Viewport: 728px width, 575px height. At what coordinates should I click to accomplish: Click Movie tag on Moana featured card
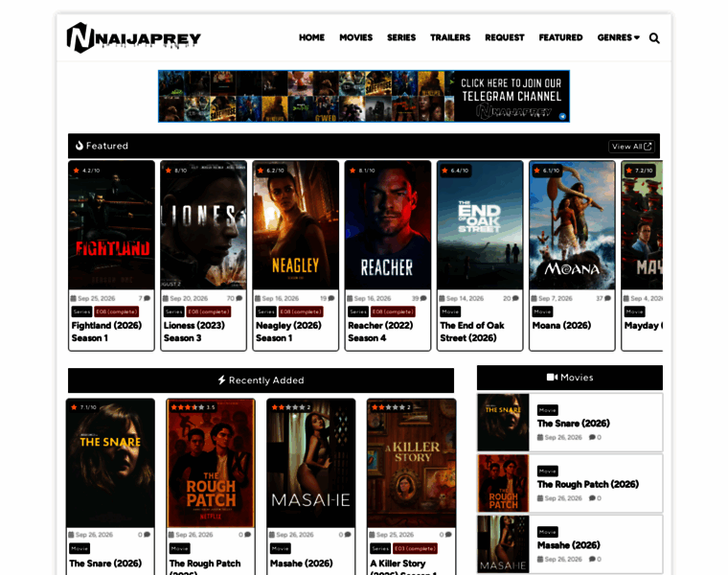[542, 311]
